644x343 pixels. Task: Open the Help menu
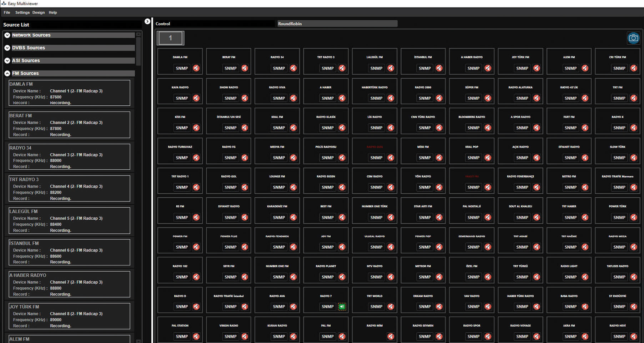click(x=53, y=13)
